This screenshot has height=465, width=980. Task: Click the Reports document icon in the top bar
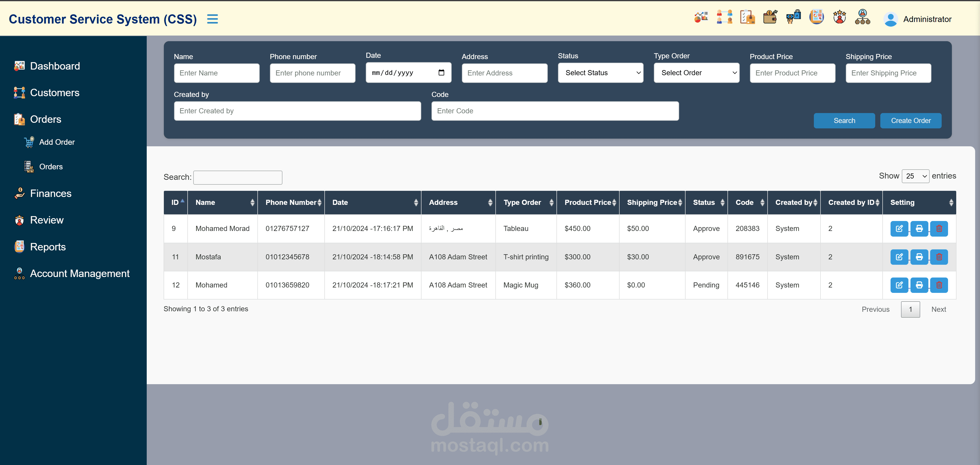click(x=816, y=17)
